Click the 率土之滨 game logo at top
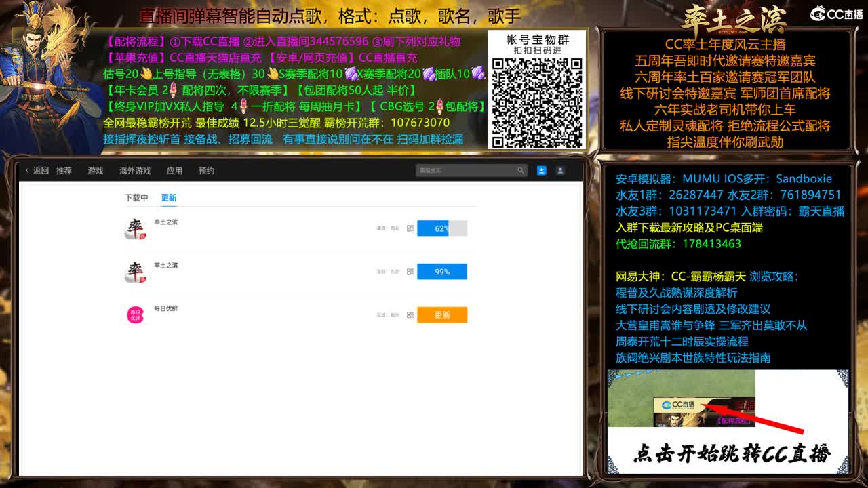 click(734, 19)
